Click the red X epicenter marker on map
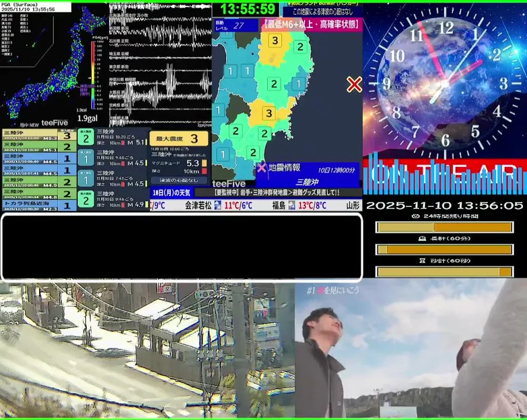This screenshot has width=527, height=420. coord(354,84)
